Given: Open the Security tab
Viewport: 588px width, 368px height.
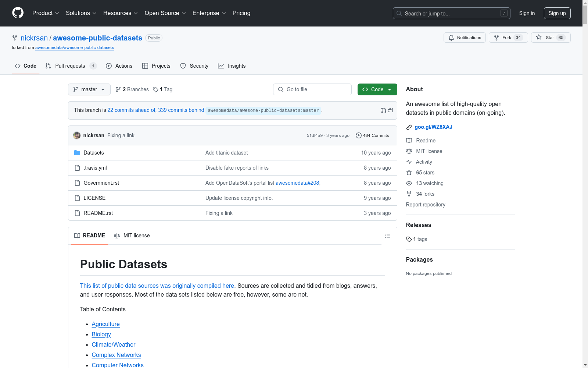Looking at the screenshot, I should pyautogui.click(x=194, y=66).
